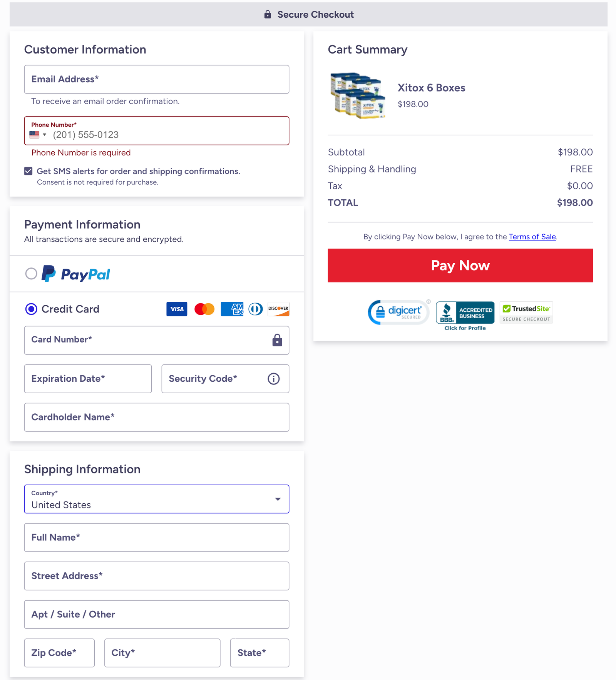The image size is (616, 680).
Task: Focus the Email Address input field
Action: click(156, 79)
